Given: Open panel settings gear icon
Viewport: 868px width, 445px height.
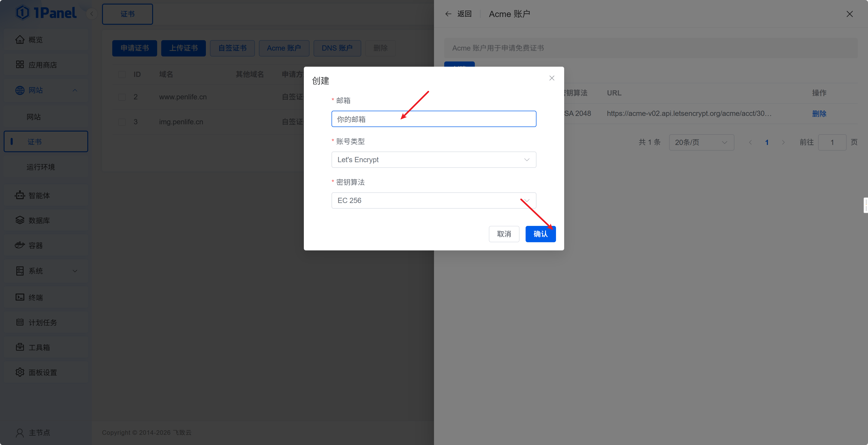Looking at the screenshot, I should tap(20, 372).
